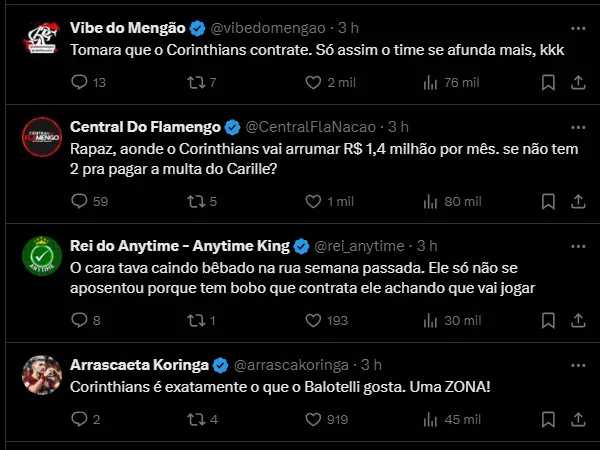View analytics of Rei do Anytime tweet
The height and width of the screenshot is (450, 600).
coord(432,320)
